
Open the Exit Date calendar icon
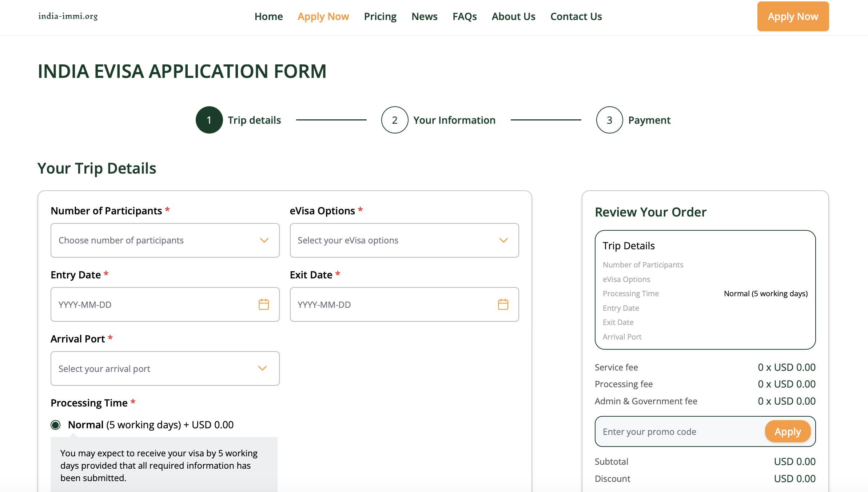click(503, 304)
